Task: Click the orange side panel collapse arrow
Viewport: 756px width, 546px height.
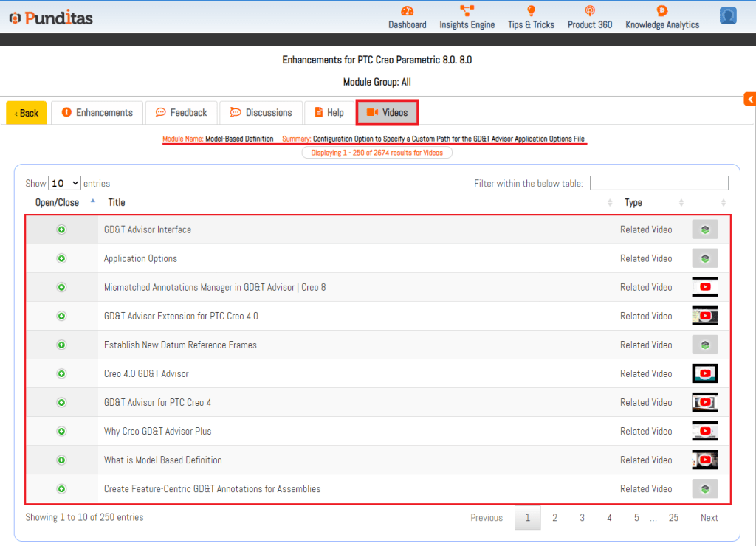Action: (x=749, y=99)
